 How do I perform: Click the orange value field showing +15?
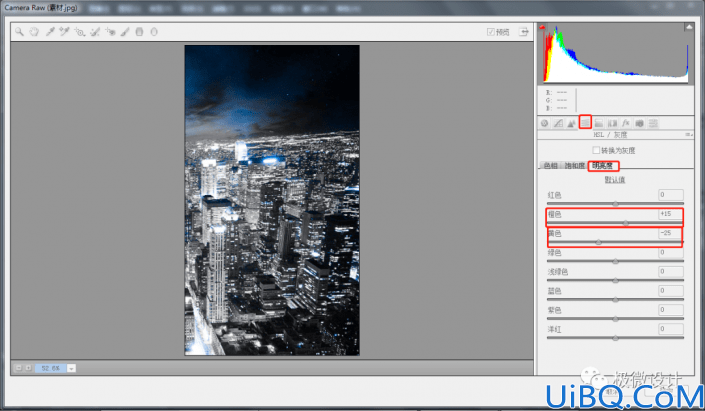coord(671,214)
